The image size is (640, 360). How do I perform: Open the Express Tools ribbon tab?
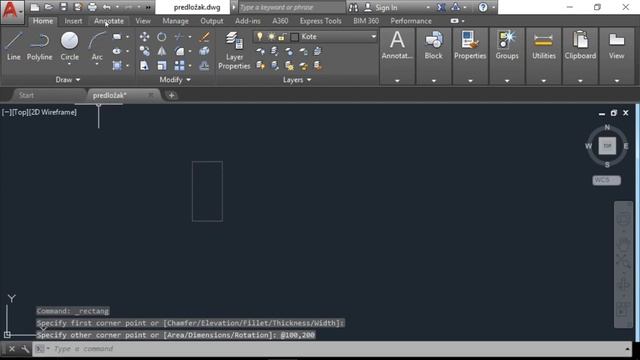320,21
